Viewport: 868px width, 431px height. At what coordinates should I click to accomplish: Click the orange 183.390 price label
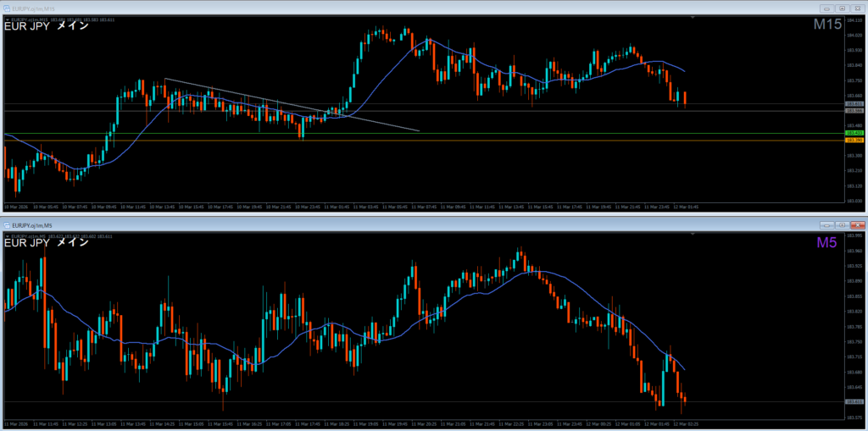(x=854, y=141)
